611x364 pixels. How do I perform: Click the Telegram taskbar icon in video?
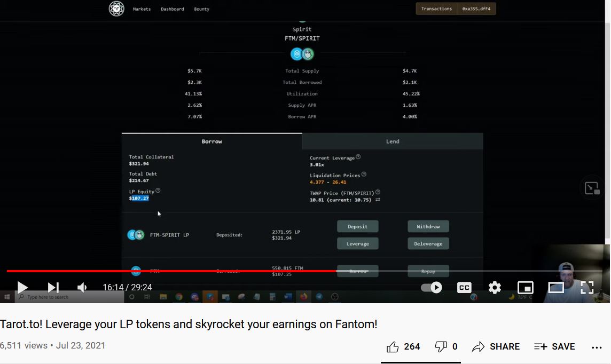coord(319,297)
